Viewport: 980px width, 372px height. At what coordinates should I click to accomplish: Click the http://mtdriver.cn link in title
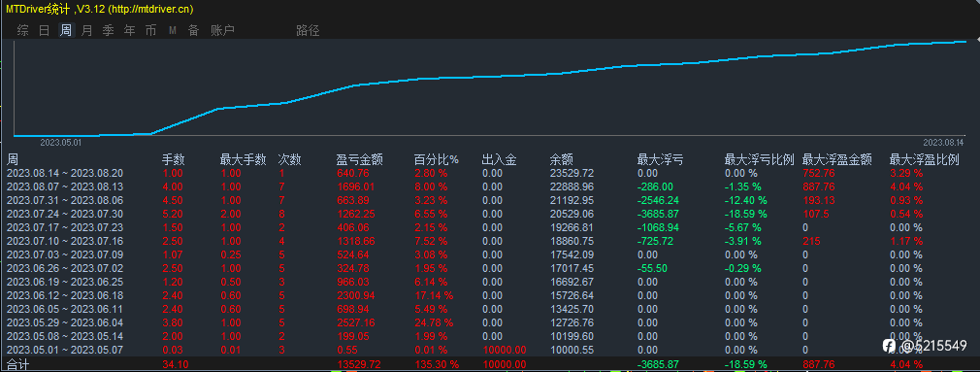click(150, 9)
